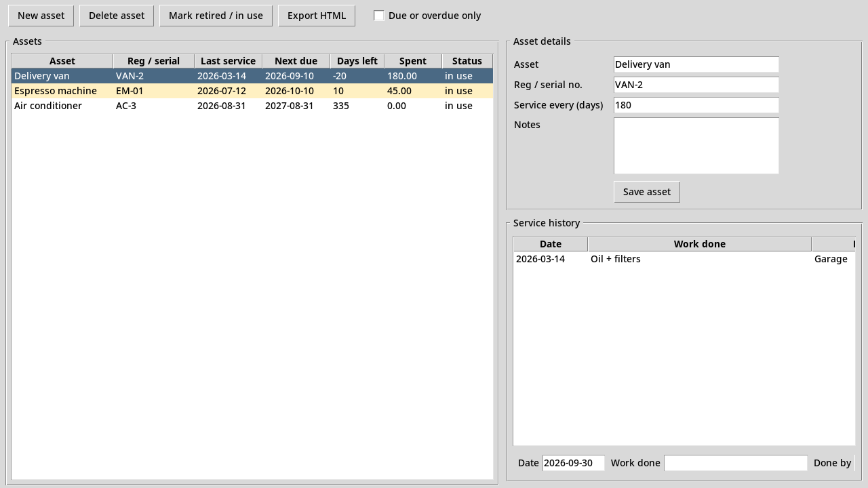Sort by Spent column header
Viewport: 868px width, 488px height.
413,61
